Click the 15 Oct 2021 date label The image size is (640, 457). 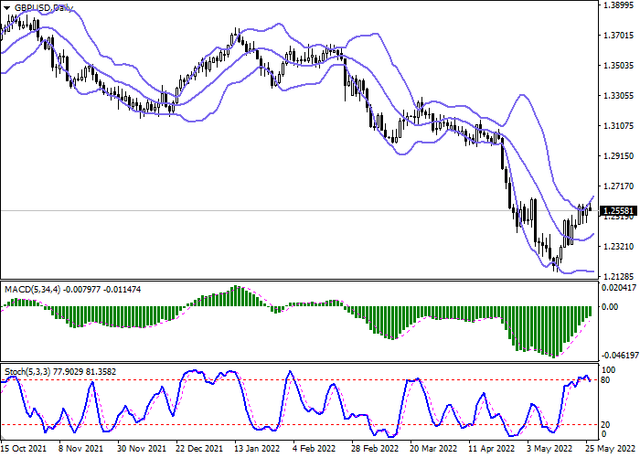(25, 450)
